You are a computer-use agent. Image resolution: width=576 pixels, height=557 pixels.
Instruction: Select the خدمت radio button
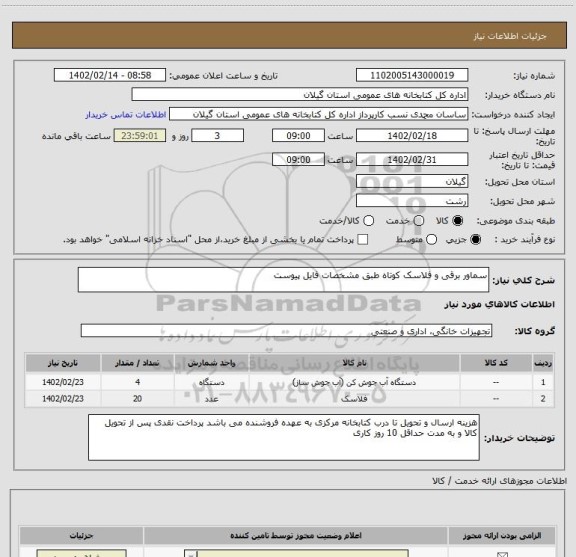(419, 221)
